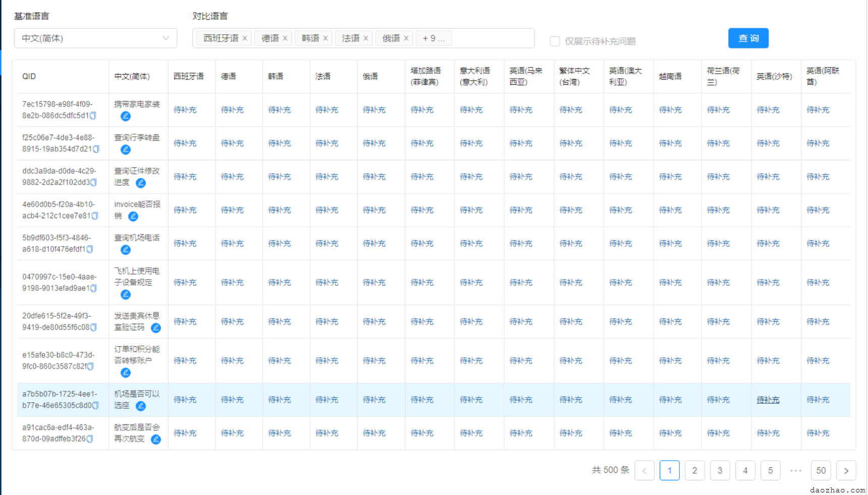Enable 仅展示待补充问题 checkbox
This screenshot has height=495, width=868.
(555, 41)
